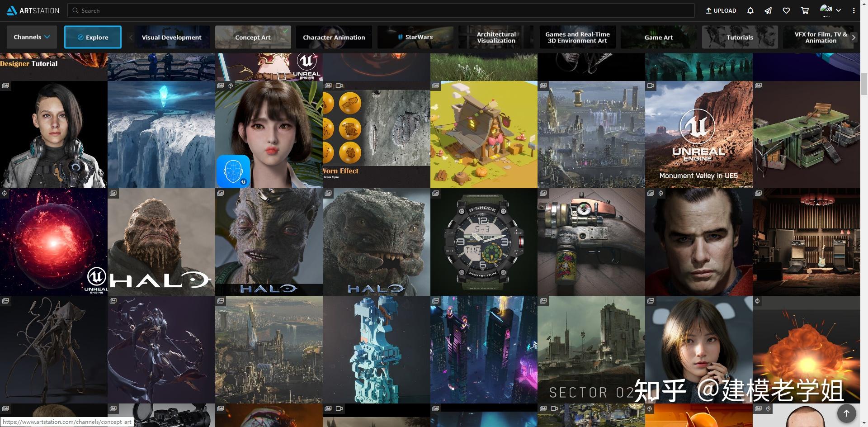Open the StarWars channel
The image size is (868, 427).
[x=415, y=37]
